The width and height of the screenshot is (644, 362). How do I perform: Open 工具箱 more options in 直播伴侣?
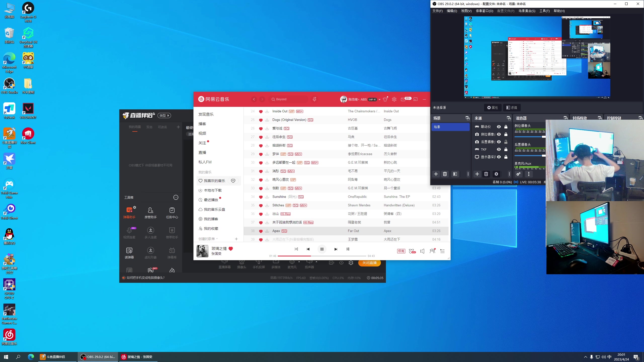[176, 197]
